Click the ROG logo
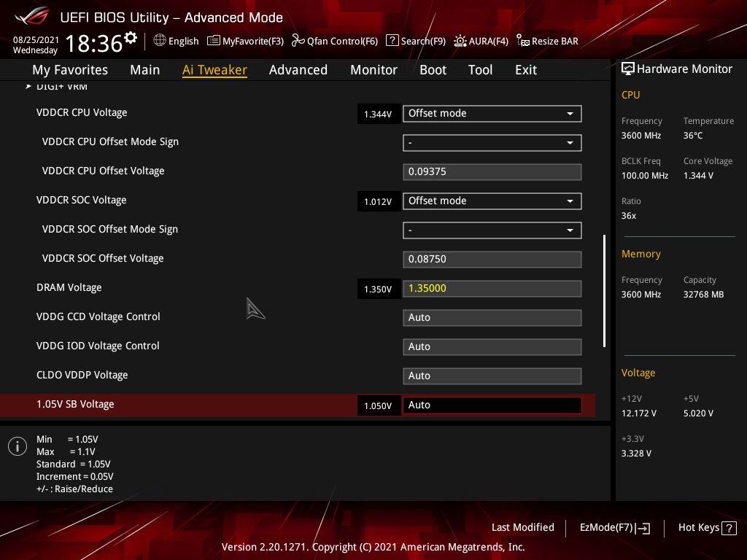 (31, 17)
